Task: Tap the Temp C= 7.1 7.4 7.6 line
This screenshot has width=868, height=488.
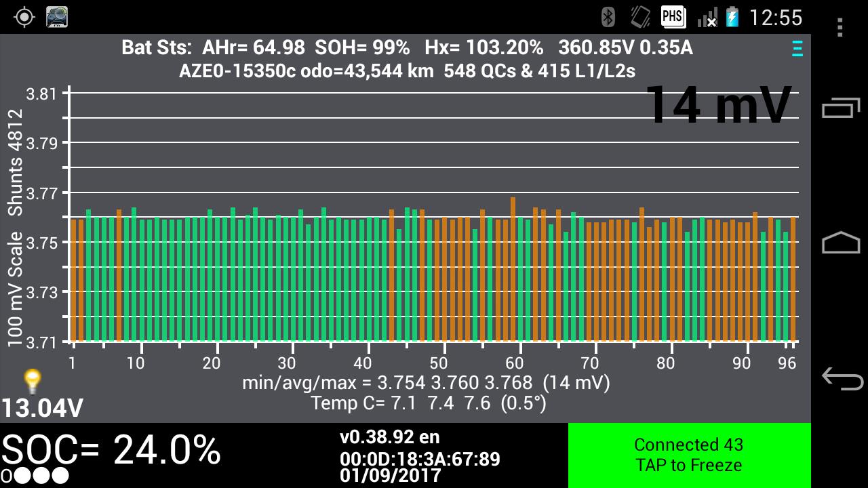Action: 429,404
